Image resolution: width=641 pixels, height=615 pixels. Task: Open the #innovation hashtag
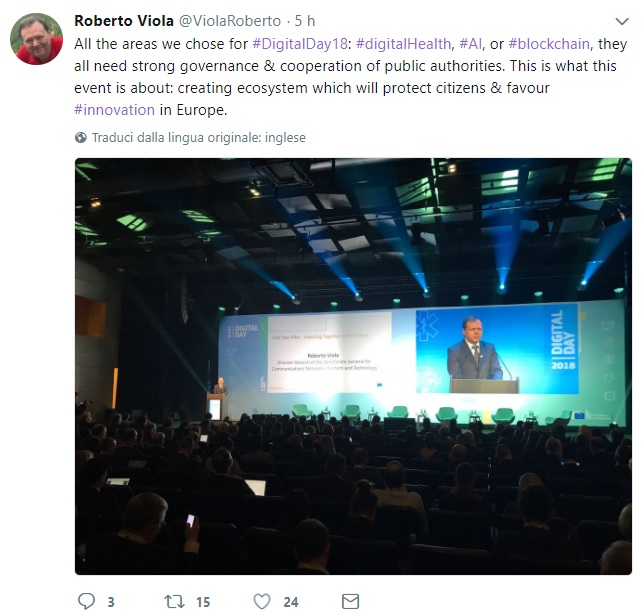(x=114, y=110)
